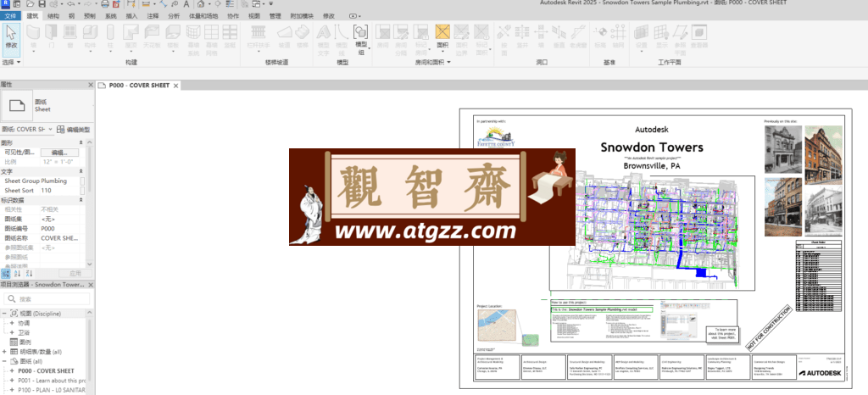The image size is (868, 395).
Task: Switch to the 管理 ribbon tab
Action: (x=275, y=16)
